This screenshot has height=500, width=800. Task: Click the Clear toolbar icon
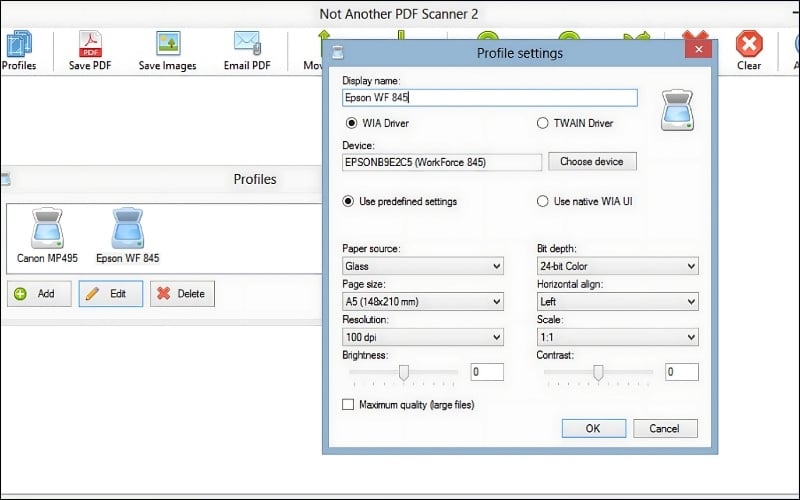coord(749,50)
